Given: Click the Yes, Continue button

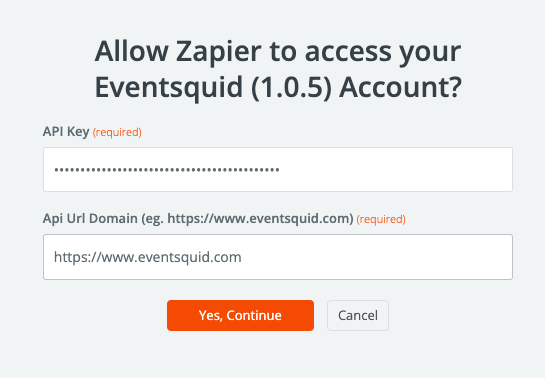Looking at the screenshot, I should click(240, 315).
